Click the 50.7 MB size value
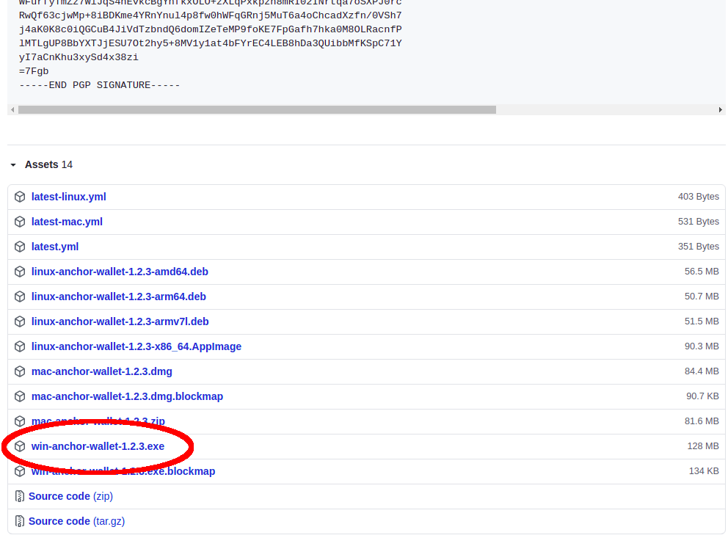Viewport: 728px width, 560px height. 702,297
